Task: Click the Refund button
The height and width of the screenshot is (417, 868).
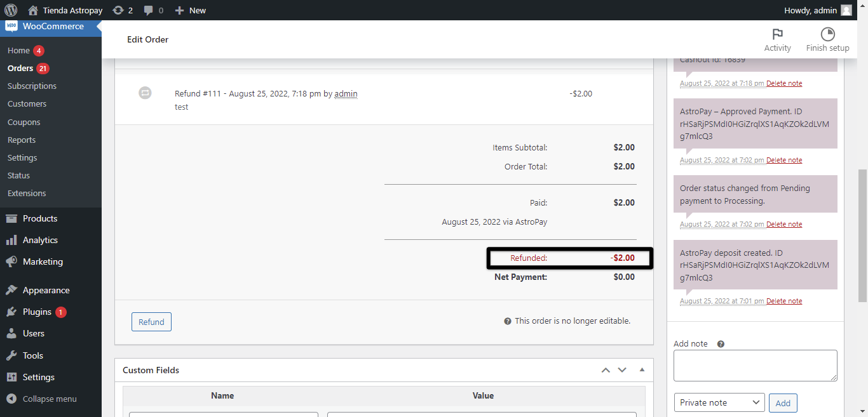Action: (151, 322)
